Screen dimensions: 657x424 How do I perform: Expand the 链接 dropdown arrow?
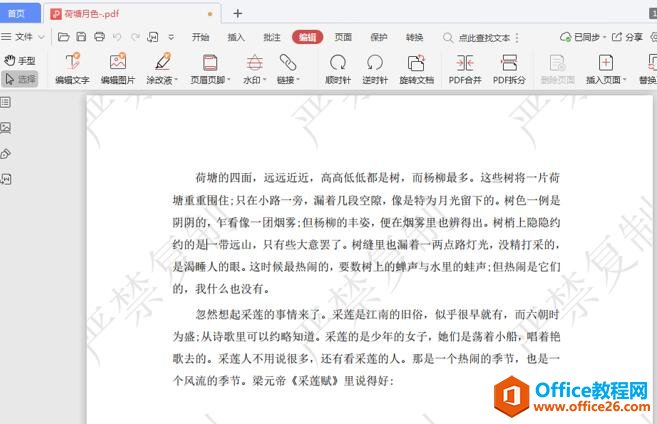pos(298,80)
